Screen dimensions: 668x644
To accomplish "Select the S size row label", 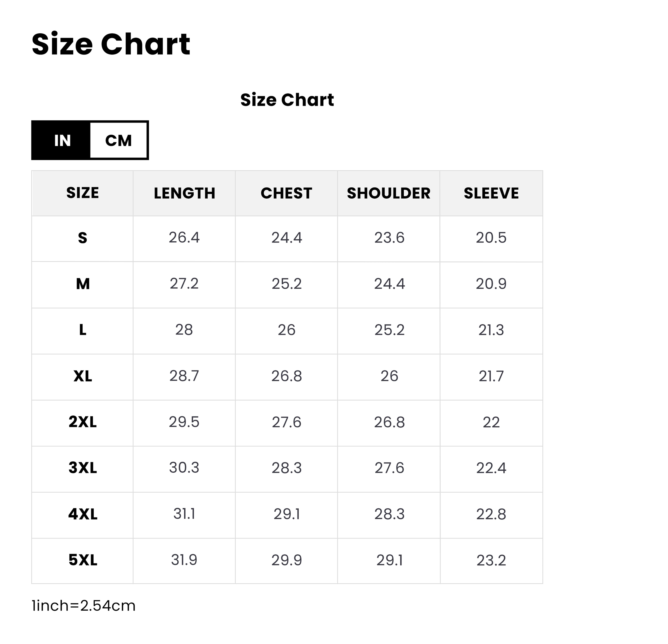I will (82, 238).
